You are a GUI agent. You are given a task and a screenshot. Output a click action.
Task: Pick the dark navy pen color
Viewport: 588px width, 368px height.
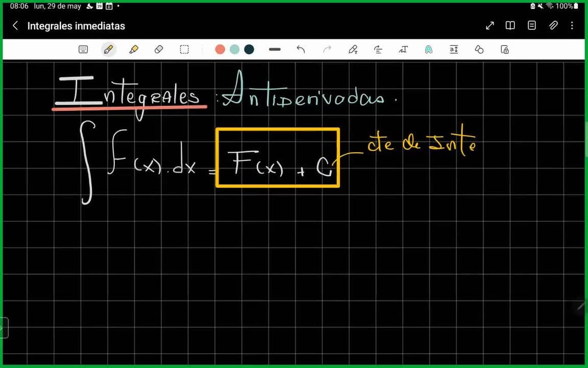pyautogui.click(x=249, y=50)
